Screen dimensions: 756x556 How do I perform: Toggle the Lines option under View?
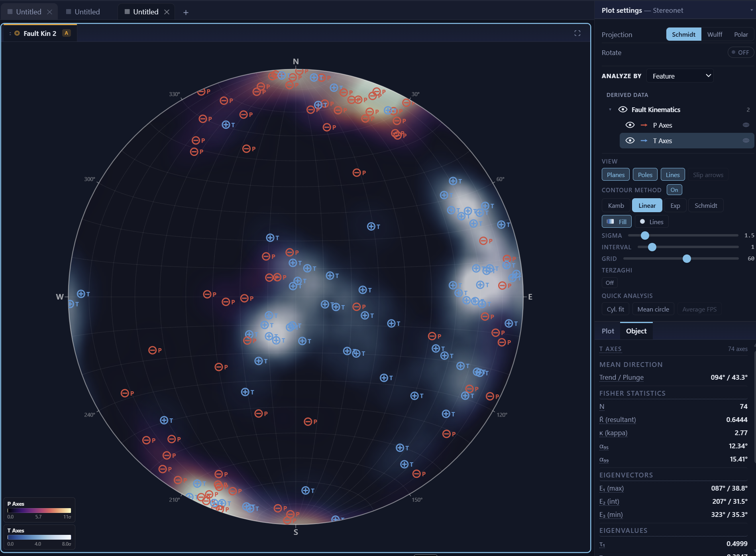pos(673,175)
